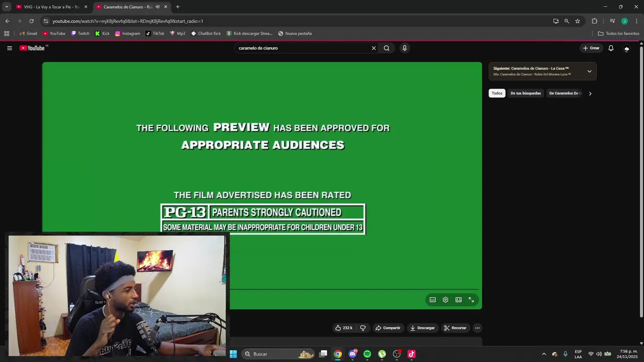
Task: Start voice search with microphone button
Action: pyautogui.click(x=405, y=48)
